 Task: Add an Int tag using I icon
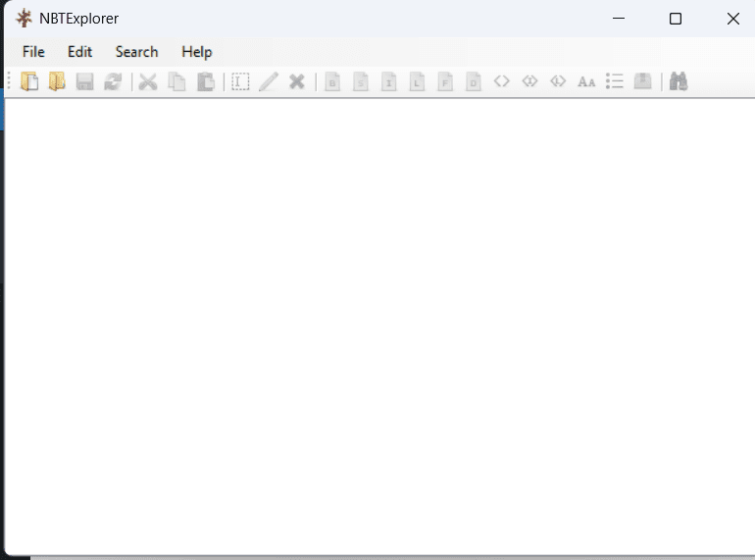(x=389, y=81)
